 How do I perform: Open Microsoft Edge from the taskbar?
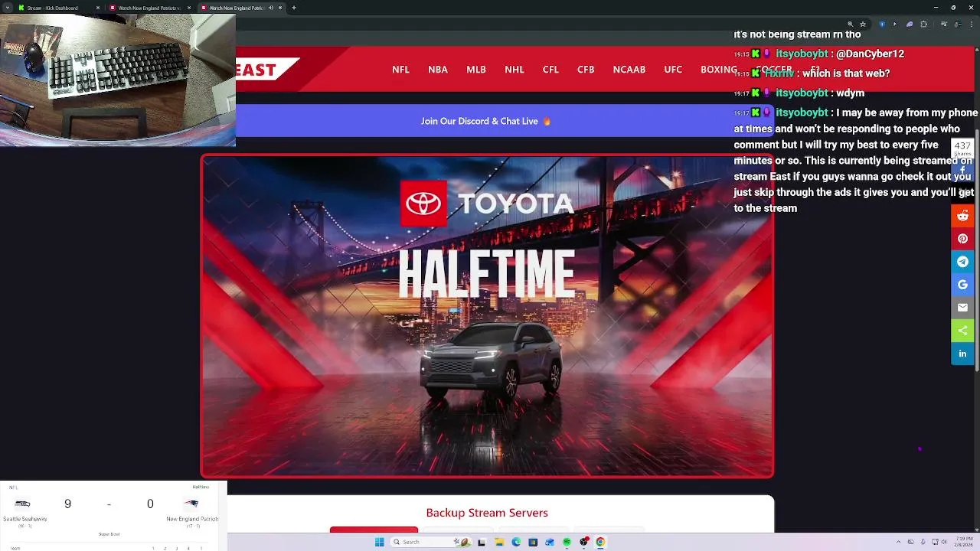tap(516, 542)
